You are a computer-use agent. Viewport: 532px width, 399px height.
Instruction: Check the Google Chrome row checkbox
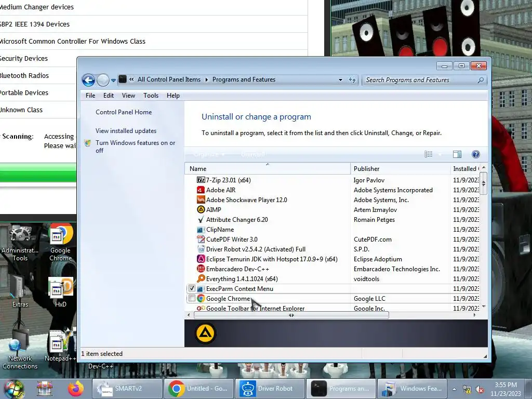pos(192,298)
